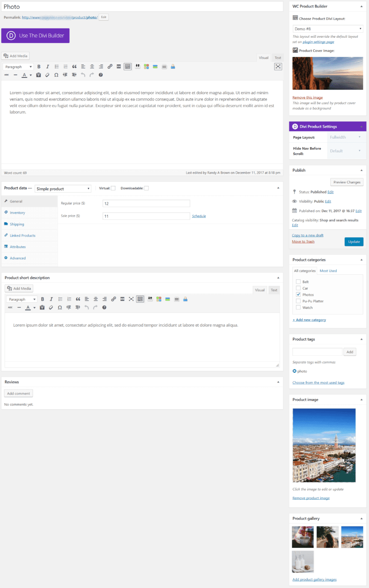The width and height of the screenshot is (369, 588).
Task: Apply italic in main content editor toolbar
Action: click(x=47, y=67)
